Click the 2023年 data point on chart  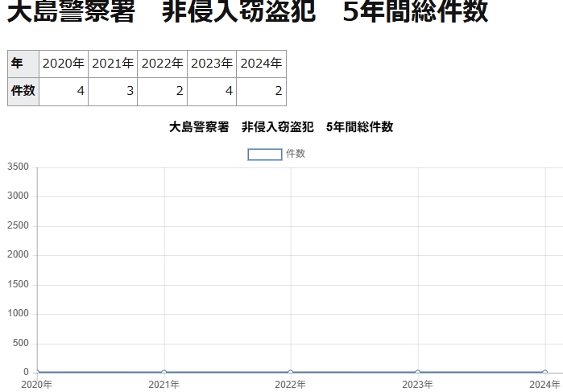click(x=417, y=373)
